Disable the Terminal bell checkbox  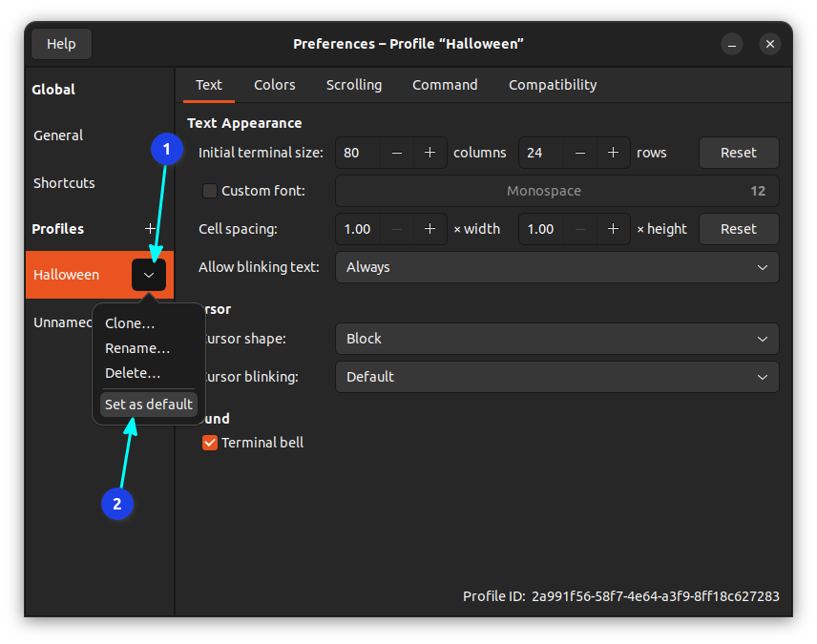point(209,442)
